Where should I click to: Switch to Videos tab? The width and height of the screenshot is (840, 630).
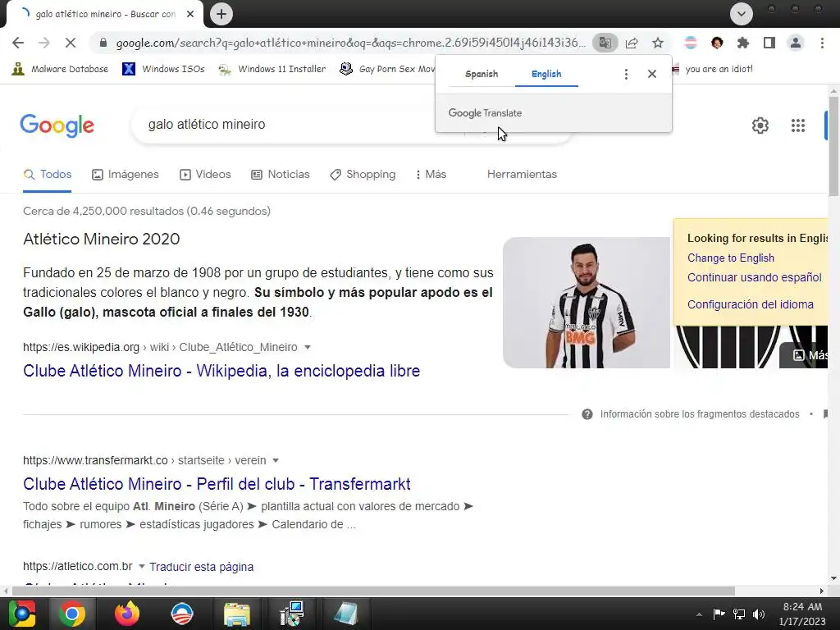point(205,175)
